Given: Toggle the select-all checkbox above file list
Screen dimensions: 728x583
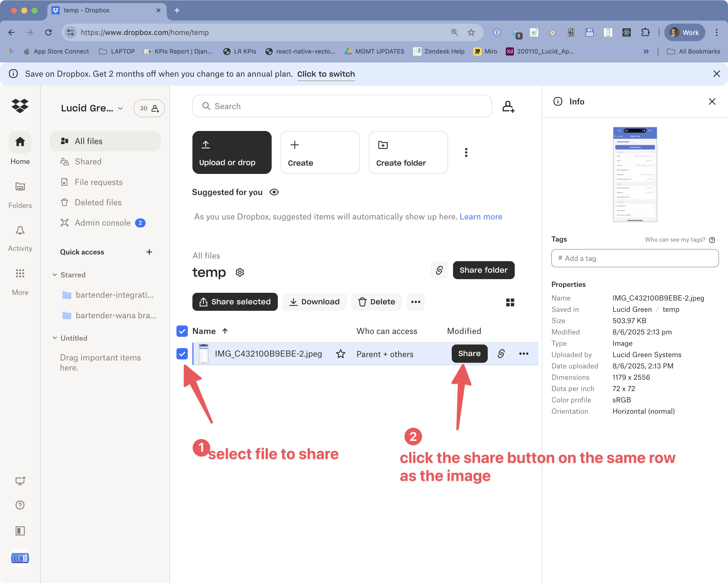Looking at the screenshot, I should [x=182, y=331].
